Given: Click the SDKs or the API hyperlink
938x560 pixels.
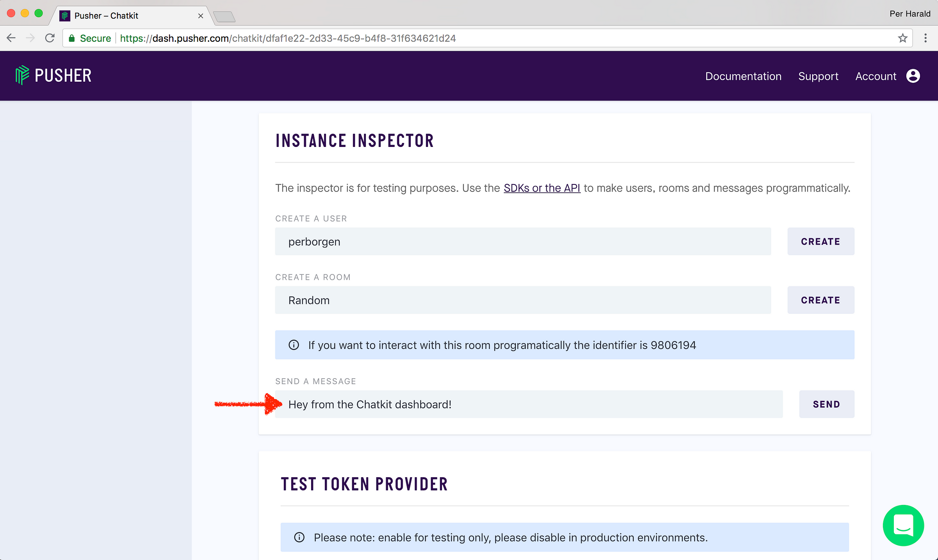Looking at the screenshot, I should click(541, 188).
